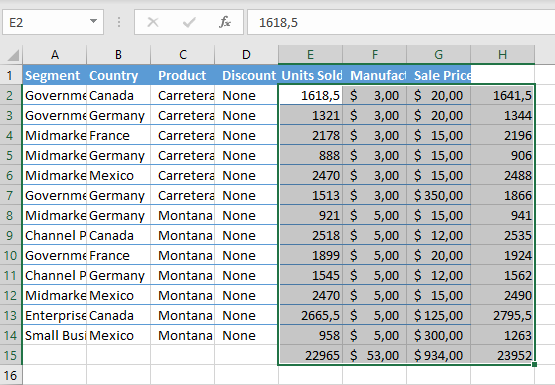Select column E header

coord(310,54)
